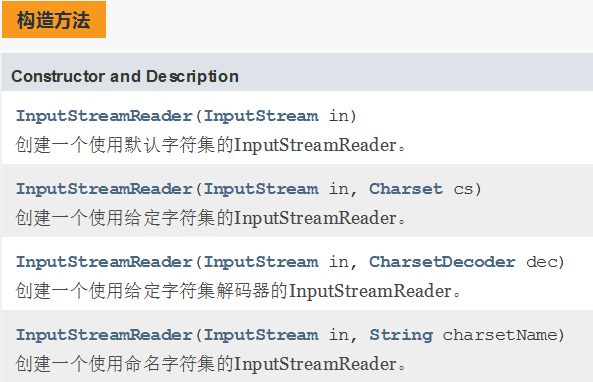Open InputStream type link in first constructor
This screenshot has height=382, width=593.
(x=261, y=116)
